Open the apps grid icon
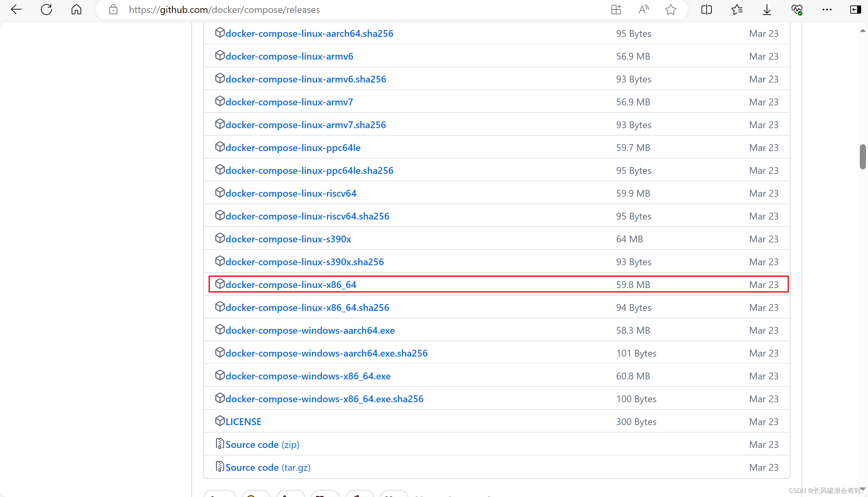Screen dimensions: 868x497 tap(616, 10)
